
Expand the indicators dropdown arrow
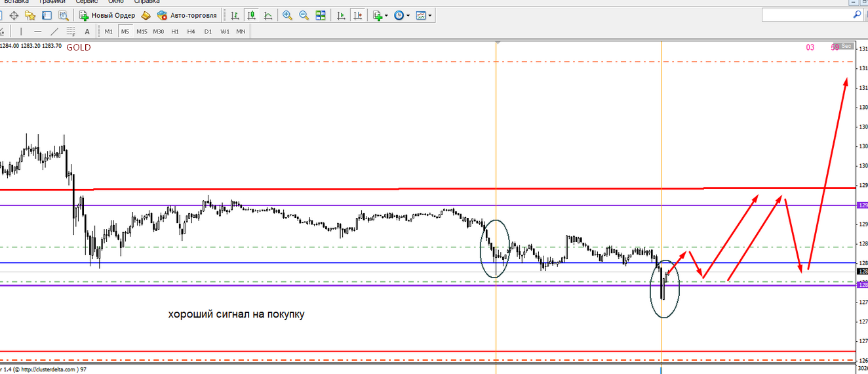pyautogui.click(x=387, y=15)
